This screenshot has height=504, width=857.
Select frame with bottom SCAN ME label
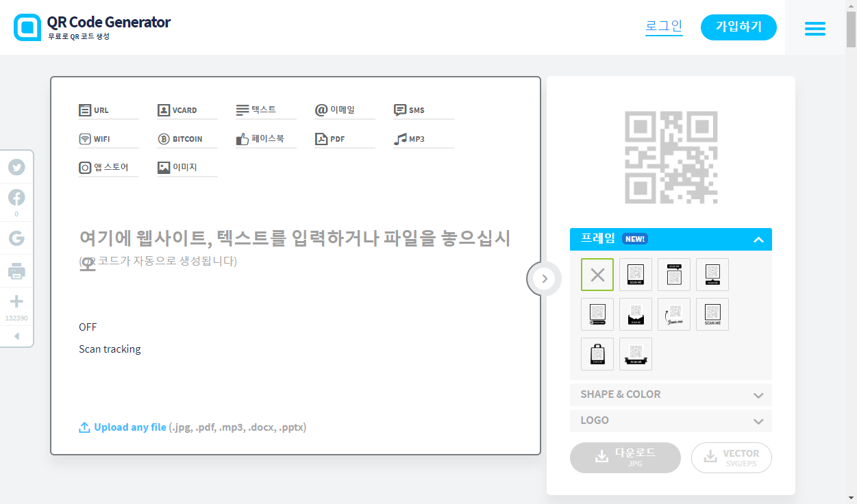coord(636,275)
